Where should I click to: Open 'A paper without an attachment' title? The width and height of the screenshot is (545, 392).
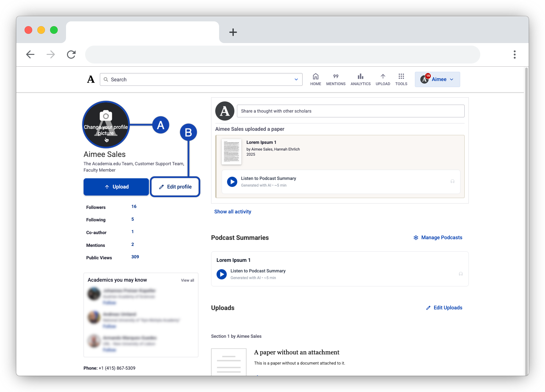click(x=297, y=352)
